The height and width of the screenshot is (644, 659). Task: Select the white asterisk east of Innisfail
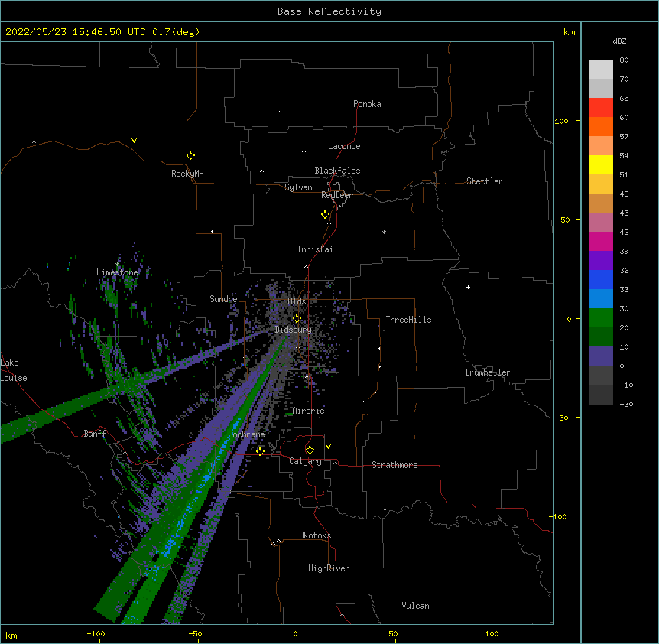click(384, 232)
